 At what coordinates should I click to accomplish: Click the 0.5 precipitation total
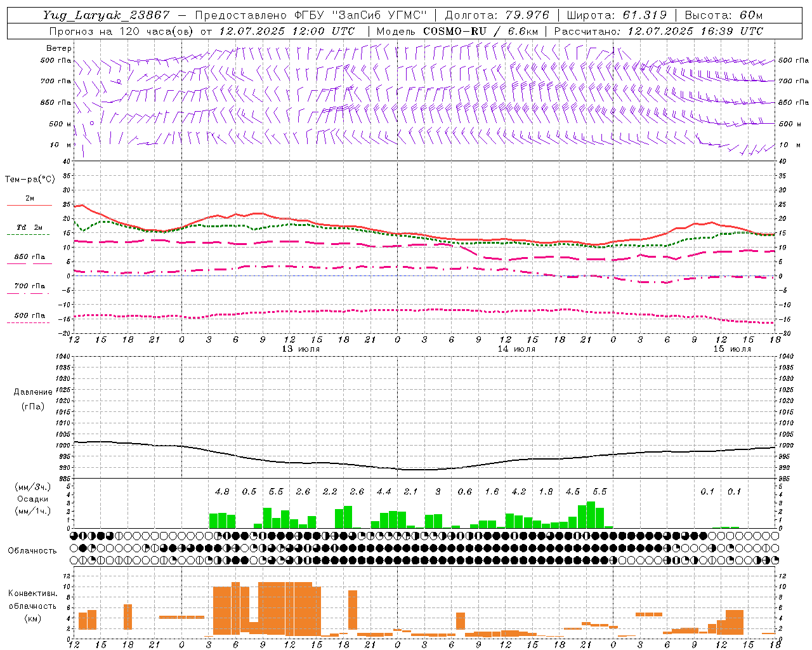(249, 491)
